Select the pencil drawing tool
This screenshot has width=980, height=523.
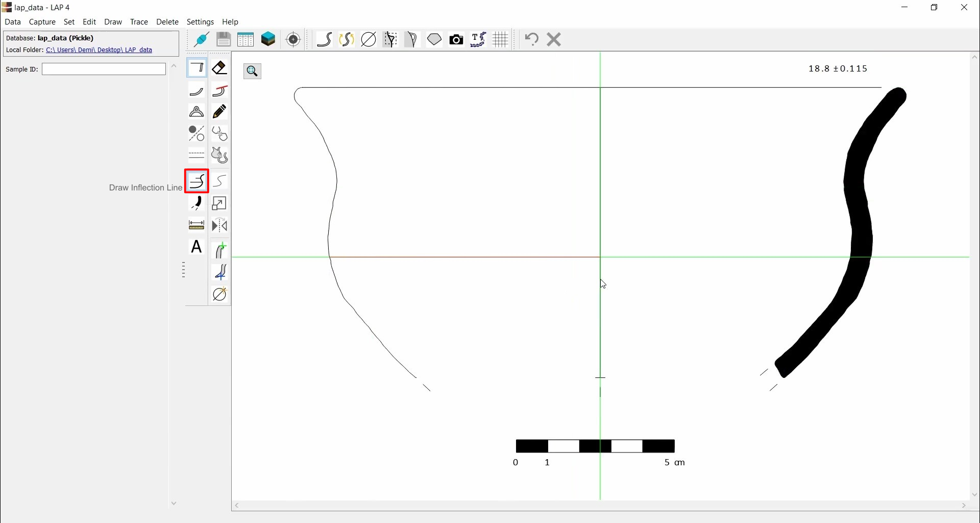coord(219,112)
